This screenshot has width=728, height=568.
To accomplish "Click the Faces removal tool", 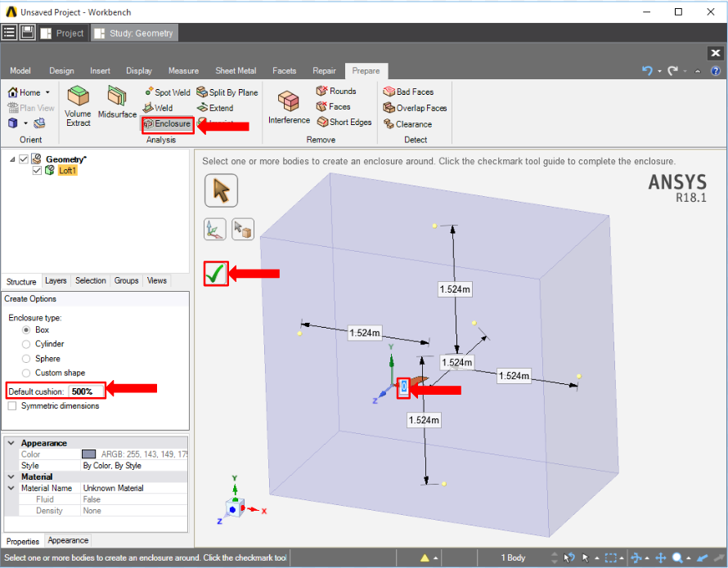I will tap(334, 107).
